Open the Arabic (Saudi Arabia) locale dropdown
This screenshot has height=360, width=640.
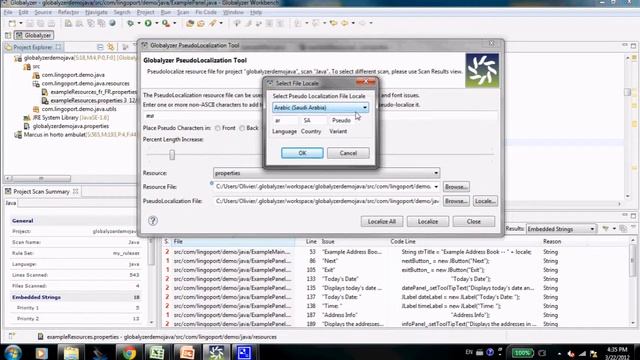pos(320,108)
